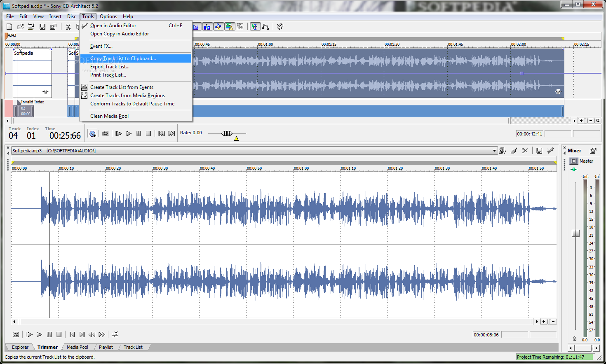Image resolution: width=606 pixels, height=364 pixels.
Task: Click the Trimmer sort history icon
Action: [503, 151]
